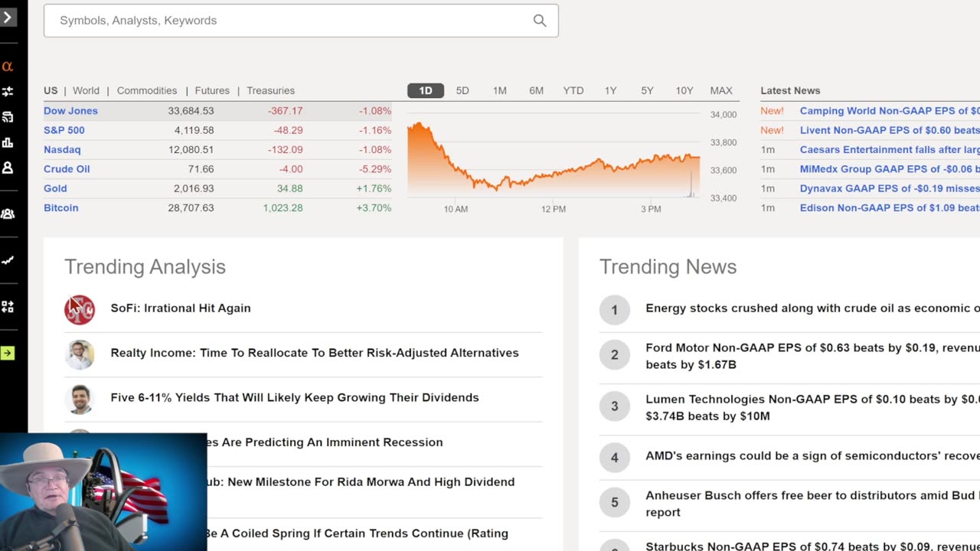Click Bitcoin change +3.70%

pyautogui.click(x=374, y=208)
